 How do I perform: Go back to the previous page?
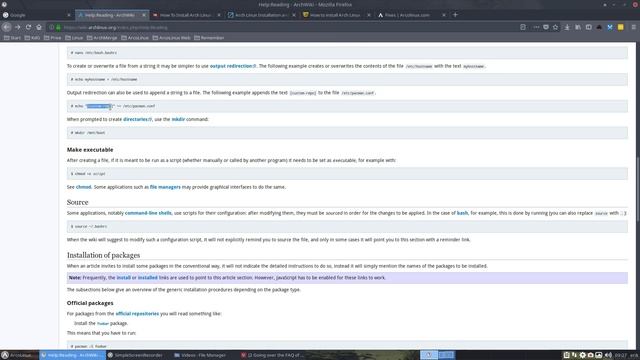(x=7, y=27)
